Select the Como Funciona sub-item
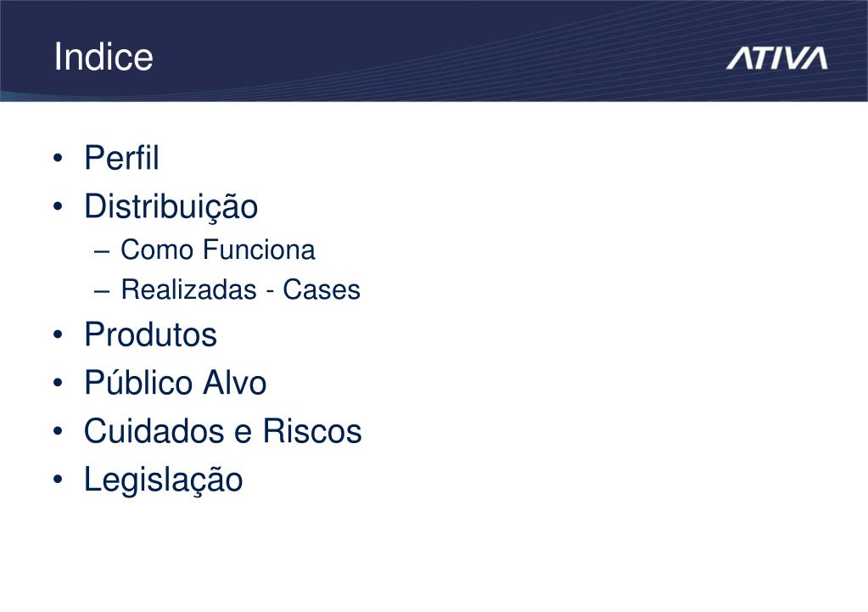This screenshot has width=868, height=612. tap(218, 250)
